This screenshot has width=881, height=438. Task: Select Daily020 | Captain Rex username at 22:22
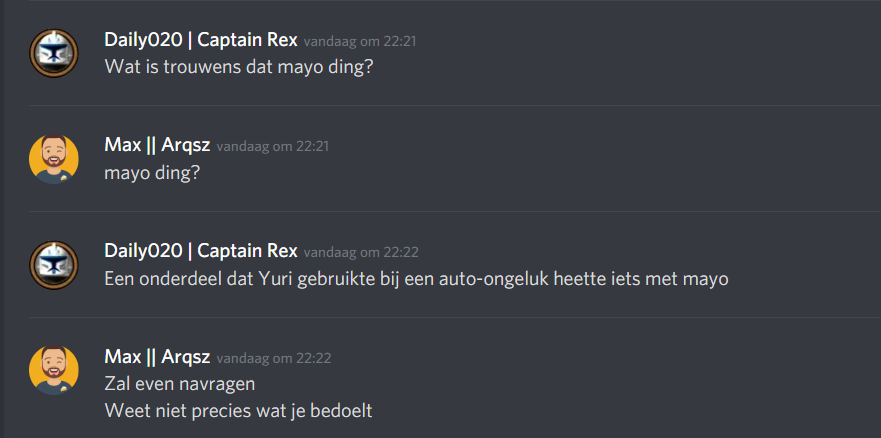tap(200, 251)
